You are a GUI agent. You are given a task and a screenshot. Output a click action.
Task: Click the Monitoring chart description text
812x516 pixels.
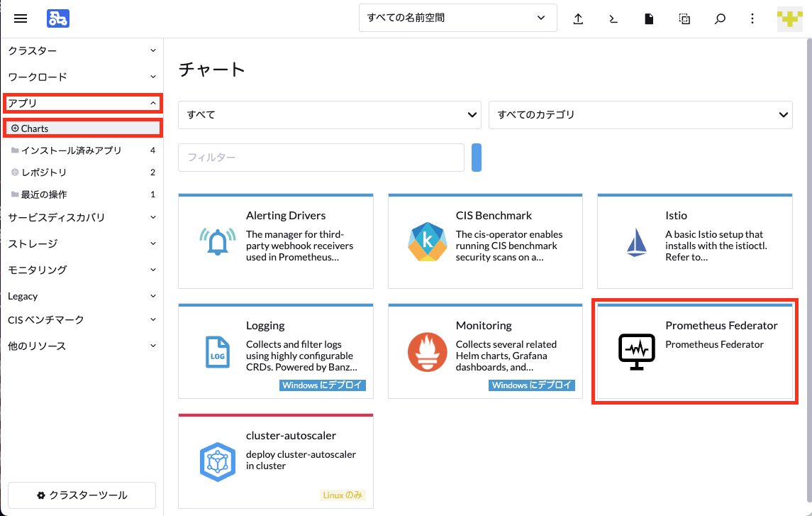pos(506,356)
